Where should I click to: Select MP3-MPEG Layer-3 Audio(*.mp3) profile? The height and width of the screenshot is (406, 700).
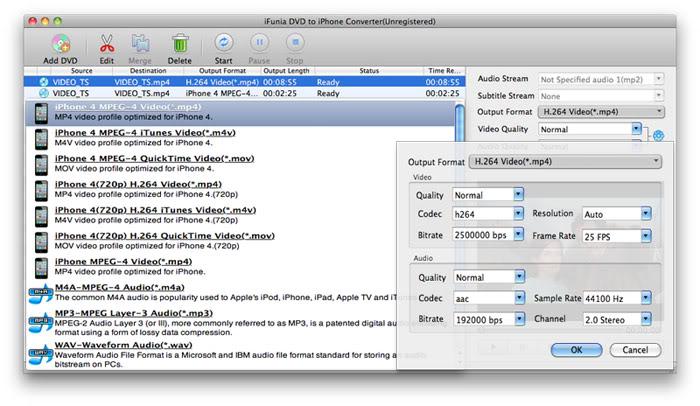click(x=133, y=313)
